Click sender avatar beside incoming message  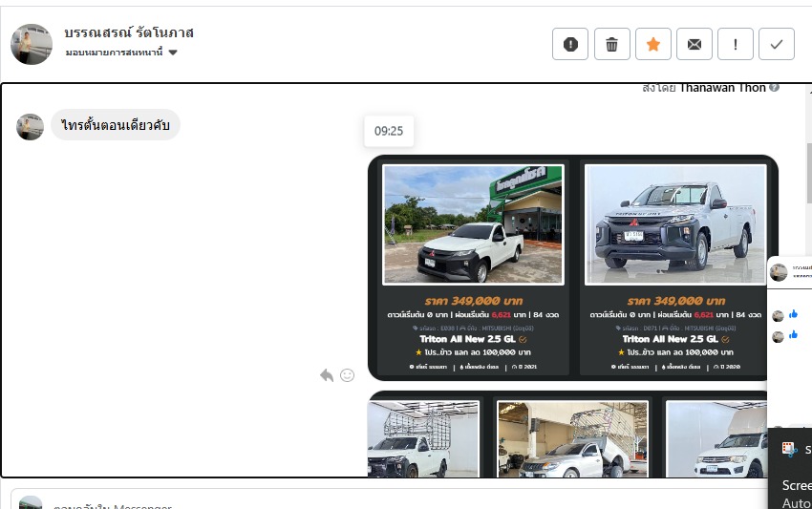(x=30, y=127)
